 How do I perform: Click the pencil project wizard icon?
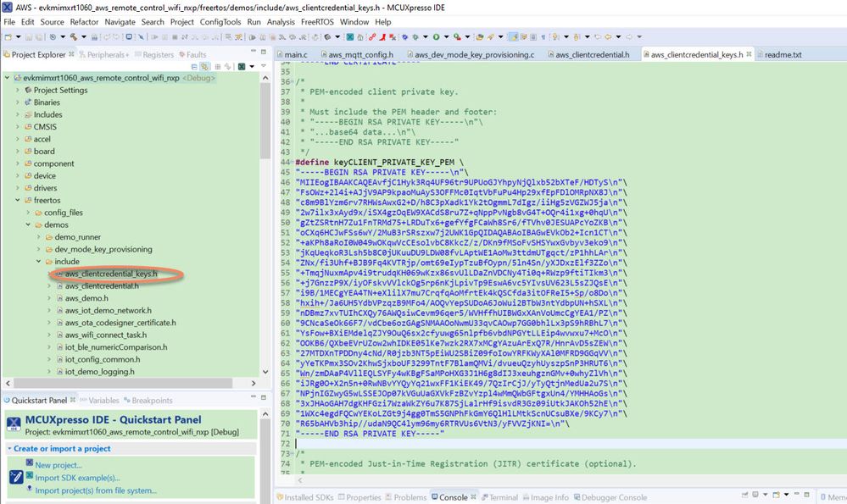pos(16,477)
